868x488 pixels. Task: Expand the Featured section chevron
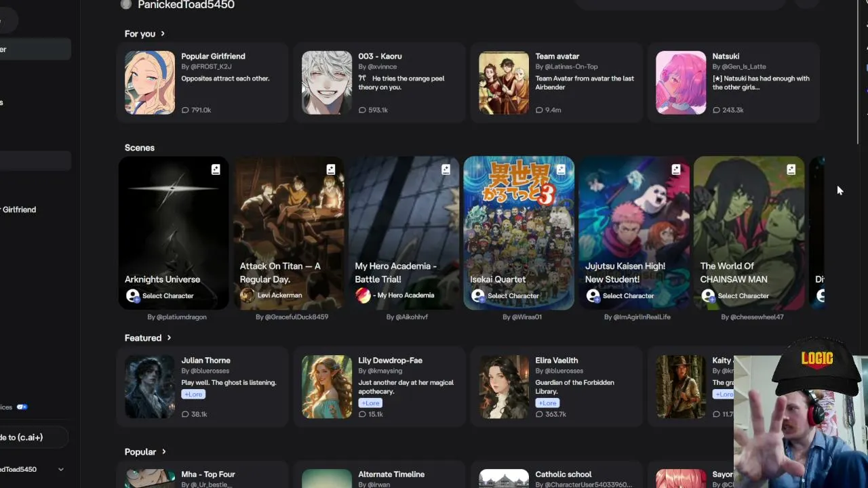point(169,338)
